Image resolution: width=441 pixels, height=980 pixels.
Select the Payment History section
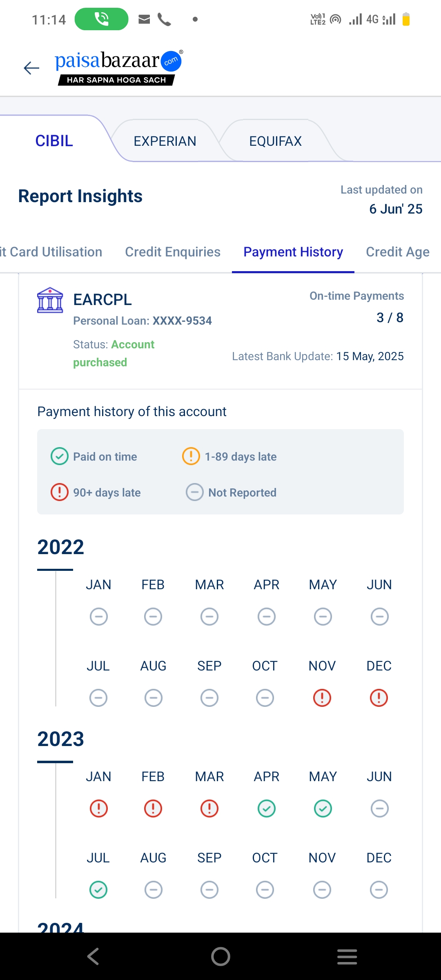tap(293, 252)
